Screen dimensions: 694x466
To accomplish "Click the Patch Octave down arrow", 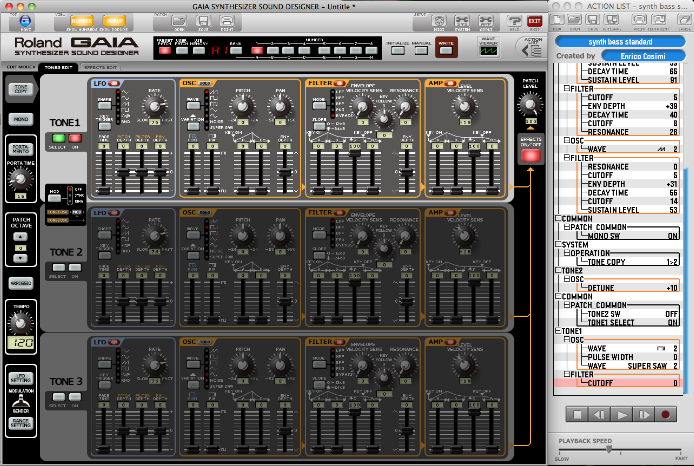I will (20, 258).
